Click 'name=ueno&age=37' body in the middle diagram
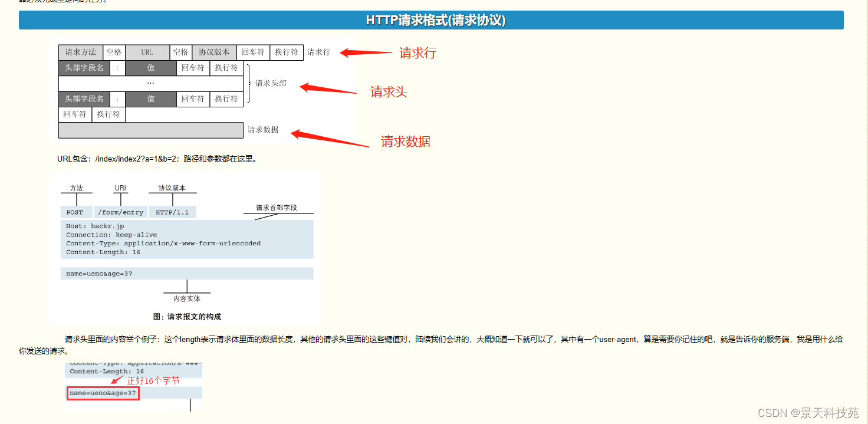 point(99,274)
